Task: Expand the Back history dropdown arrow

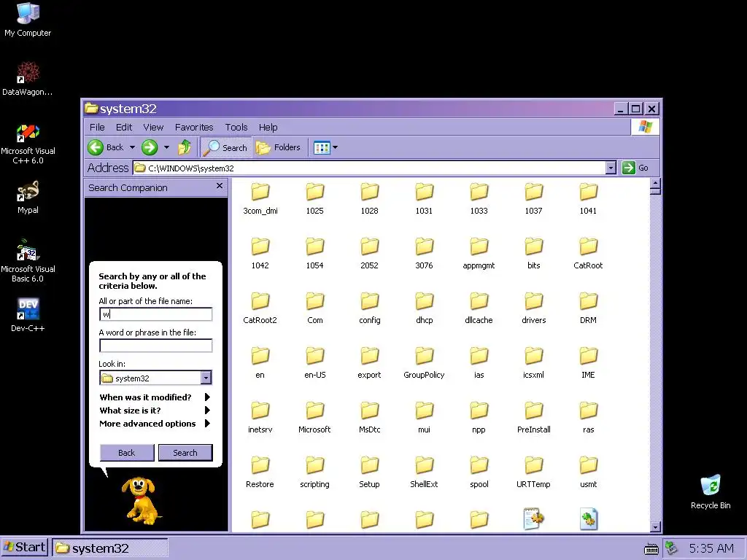Action: click(x=133, y=147)
